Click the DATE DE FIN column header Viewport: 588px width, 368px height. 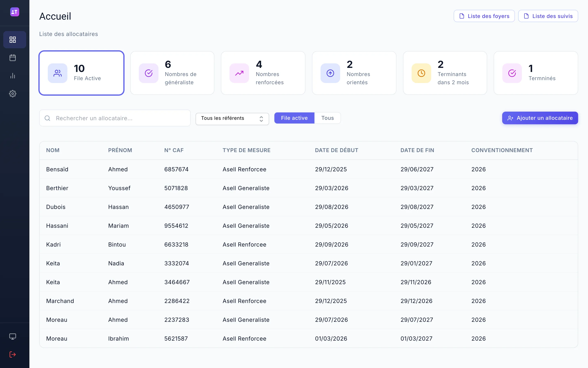[417, 150]
